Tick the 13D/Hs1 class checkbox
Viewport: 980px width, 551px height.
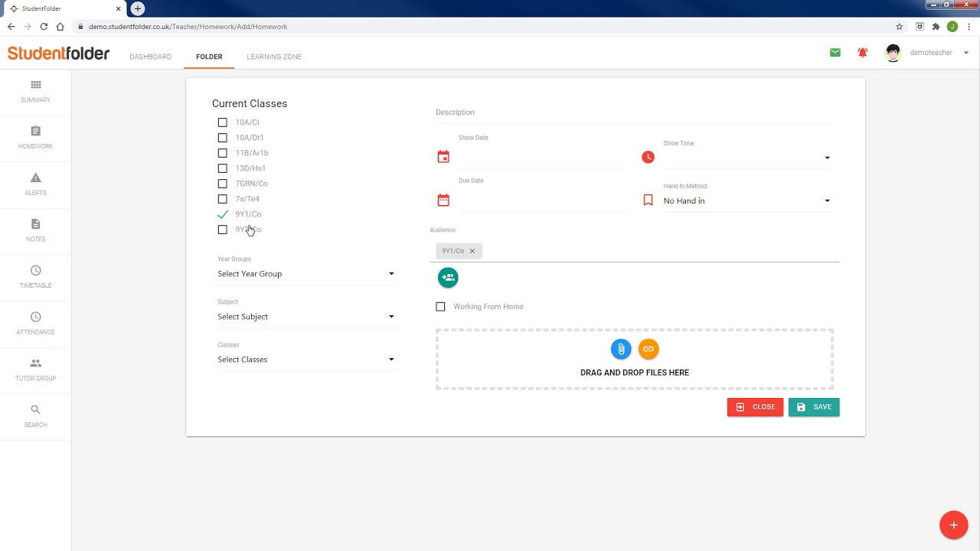[223, 168]
